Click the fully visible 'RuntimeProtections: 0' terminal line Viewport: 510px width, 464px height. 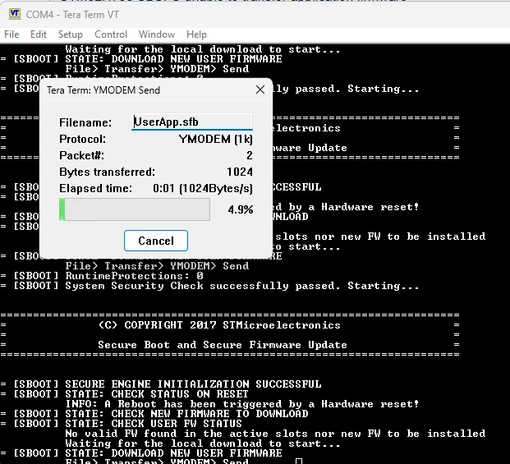click(134, 276)
